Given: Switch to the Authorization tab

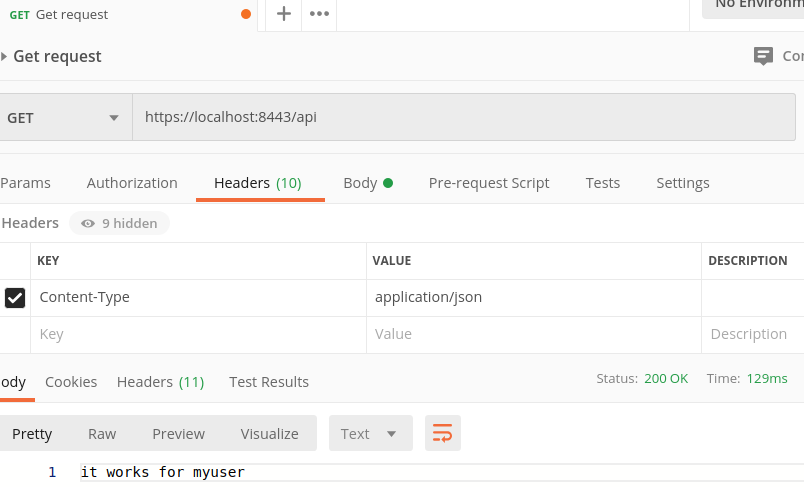Looking at the screenshot, I should pyautogui.click(x=132, y=183).
